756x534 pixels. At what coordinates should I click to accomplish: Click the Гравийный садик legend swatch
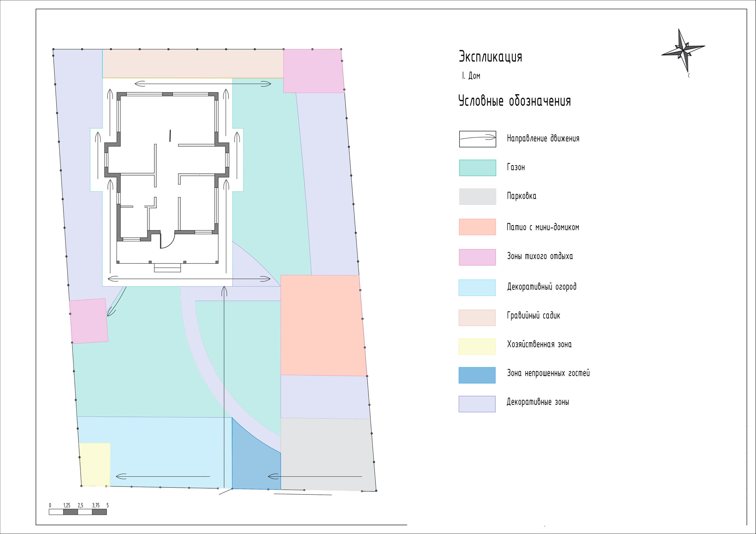tap(477, 317)
